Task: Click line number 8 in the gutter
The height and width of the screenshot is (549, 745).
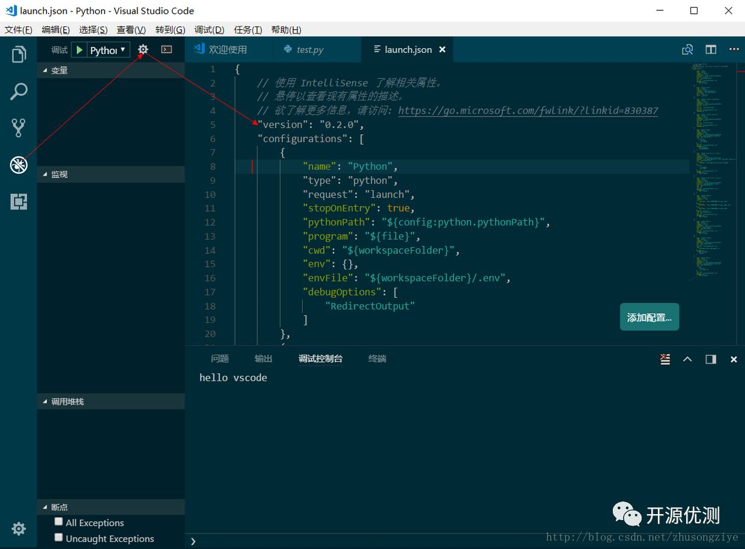Action: 213,166
